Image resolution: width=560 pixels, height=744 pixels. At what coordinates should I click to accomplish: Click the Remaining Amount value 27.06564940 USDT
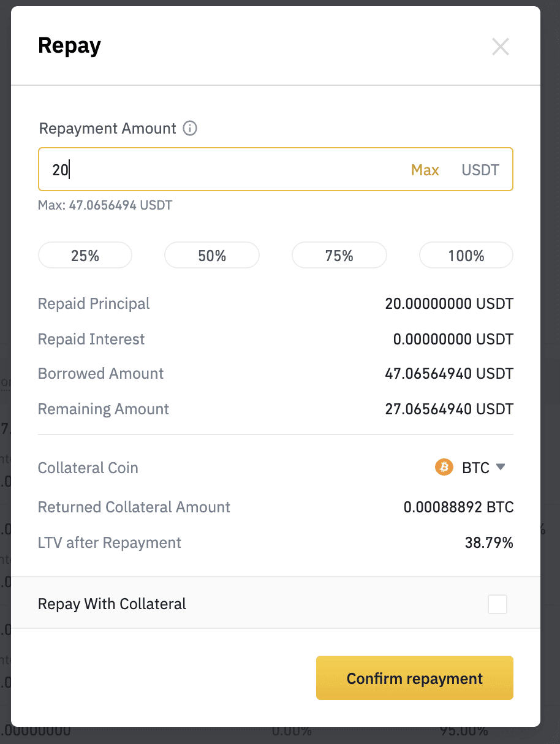point(449,409)
